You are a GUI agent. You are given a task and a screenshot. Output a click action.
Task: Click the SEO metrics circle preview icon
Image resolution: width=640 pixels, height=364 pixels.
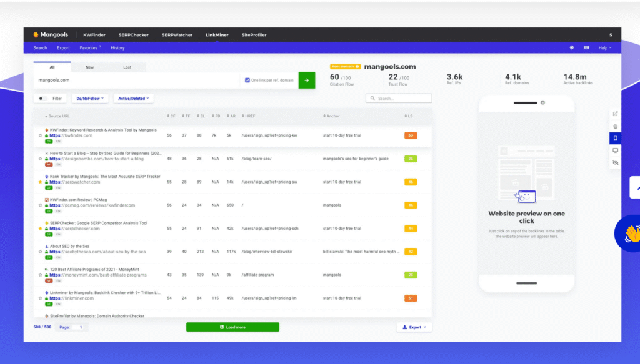(x=615, y=126)
